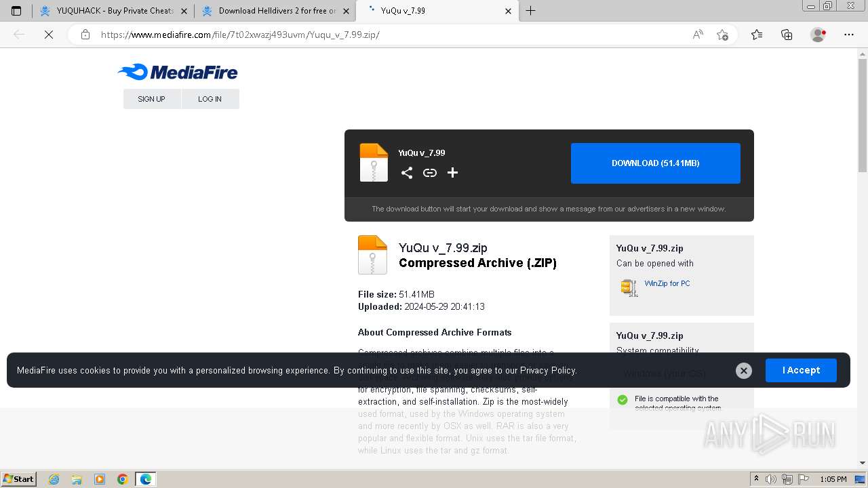
Task: Open Read aloud icon in address bar
Action: pyautogui.click(x=698, y=35)
